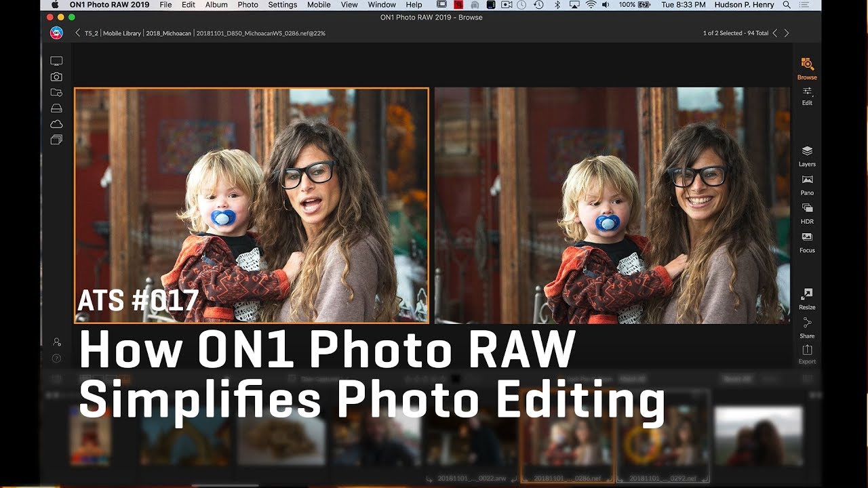Open the volume control in menu bar
The height and width of the screenshot is (488, 868).
click(606, 5)
